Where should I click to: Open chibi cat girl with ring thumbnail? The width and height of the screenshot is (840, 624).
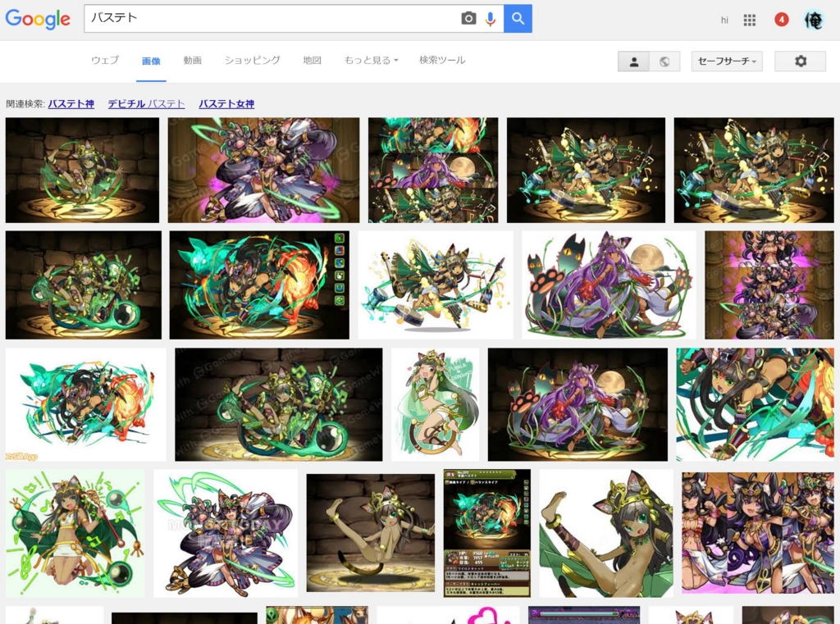click(435, 404)
